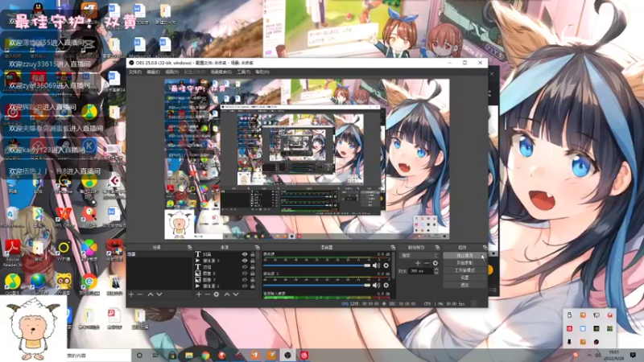This screenshot has height=362, width=644.
Task: Toggle visibility of top text source
Action: click(x=245, y=254)
